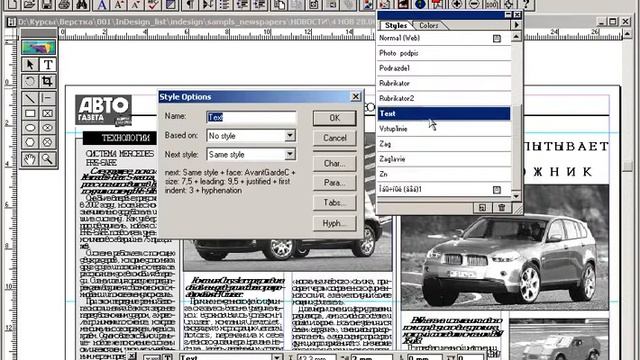The width and height of the screenshot is (640, 360).
Task: Click the Para... button
Action: [x=335, y=183]
